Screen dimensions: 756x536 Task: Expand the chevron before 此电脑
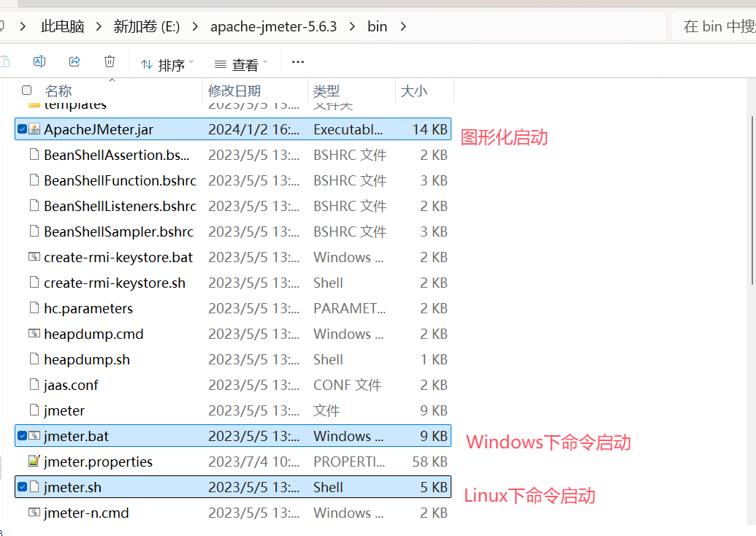22,26
